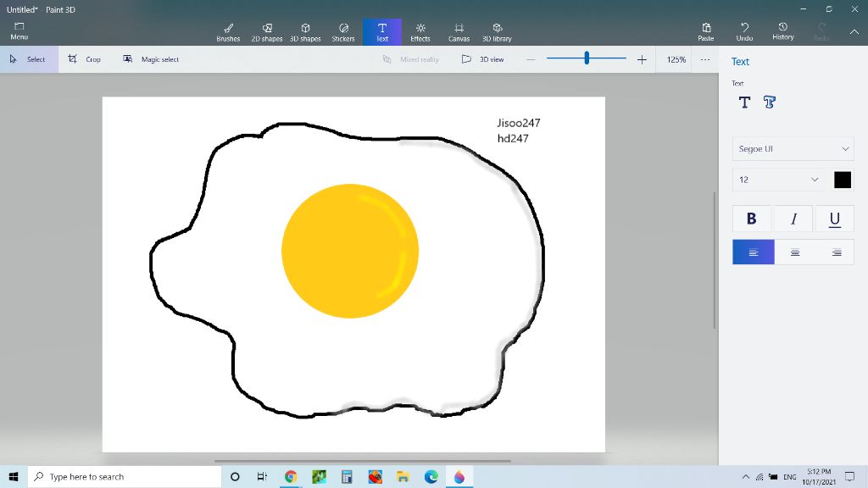Image resolution: width=868 pixels, height=488 pixels.
Task: Open the 3D library
Action: 497,32
